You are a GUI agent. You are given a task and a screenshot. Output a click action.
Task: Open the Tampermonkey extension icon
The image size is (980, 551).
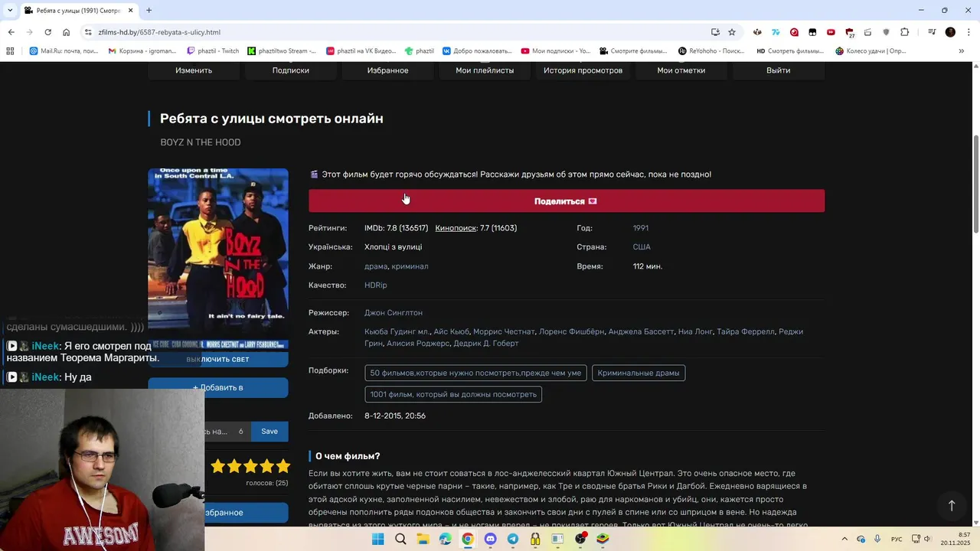tap(812, 32)
